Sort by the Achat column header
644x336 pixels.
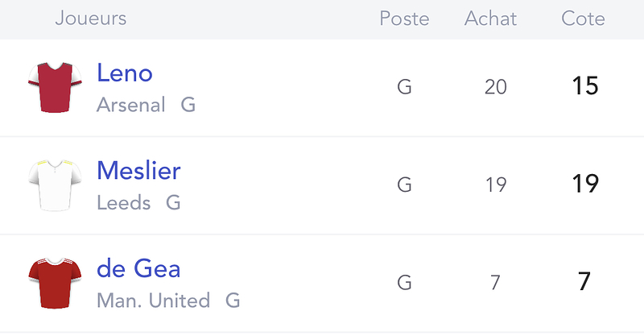(x=490, y=19)
